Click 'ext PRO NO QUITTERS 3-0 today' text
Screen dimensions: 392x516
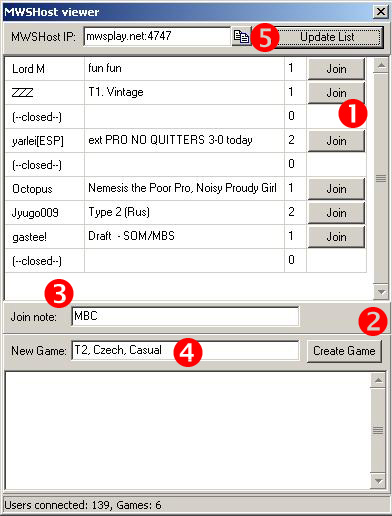point(170,140)
